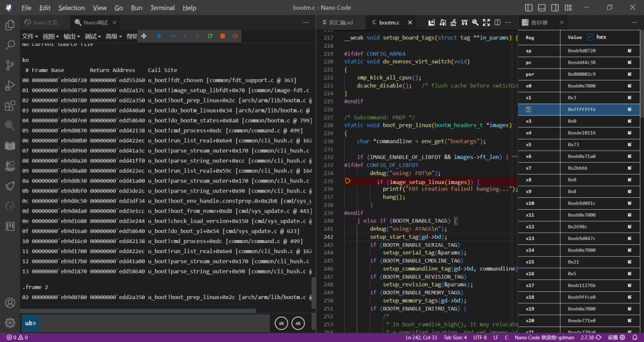
Task: Click the first round button beside command input
Action: 281,324
